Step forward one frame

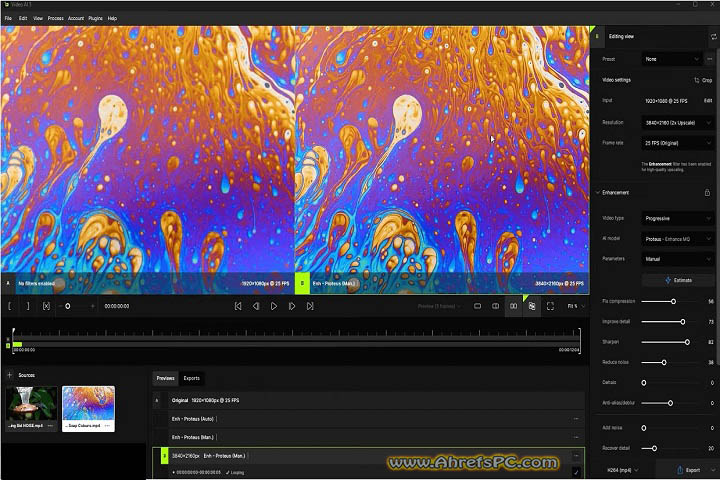[x=292, y=306]
